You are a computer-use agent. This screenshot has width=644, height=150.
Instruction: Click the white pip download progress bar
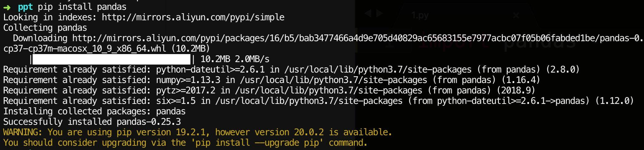111,59
